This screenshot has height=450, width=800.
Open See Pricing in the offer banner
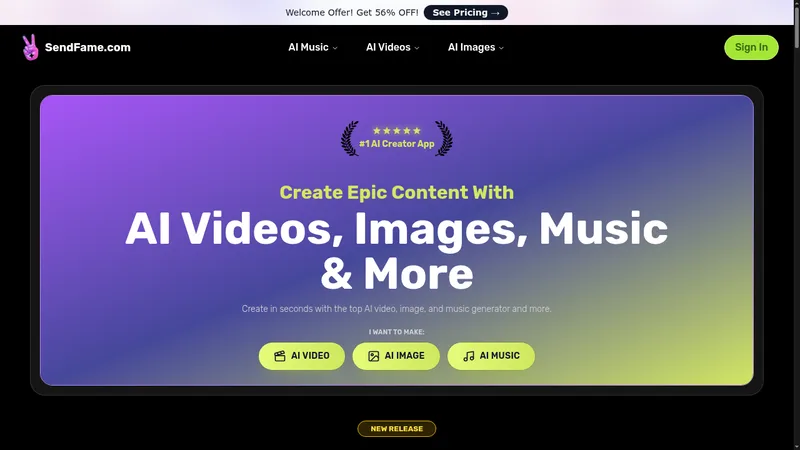click(466, 13)
